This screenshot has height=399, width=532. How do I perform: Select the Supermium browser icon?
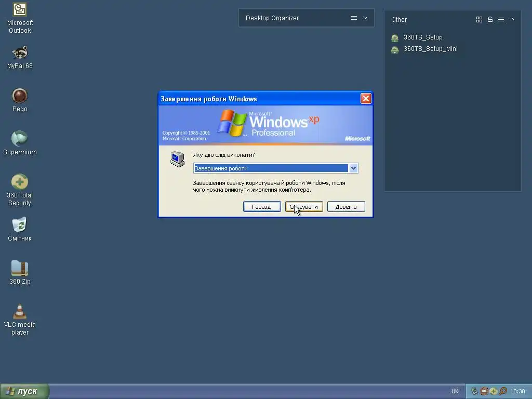20,143
